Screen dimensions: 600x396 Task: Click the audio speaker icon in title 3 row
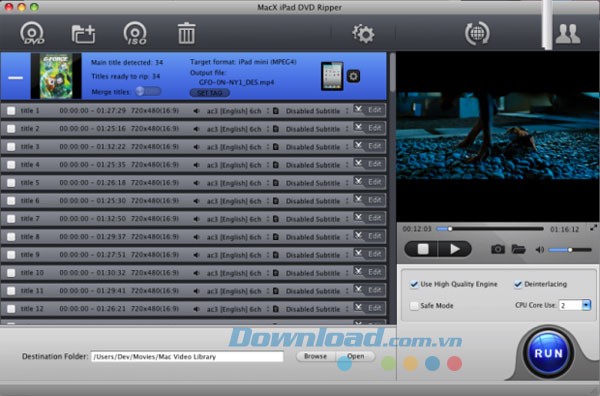tap(196, 147)
